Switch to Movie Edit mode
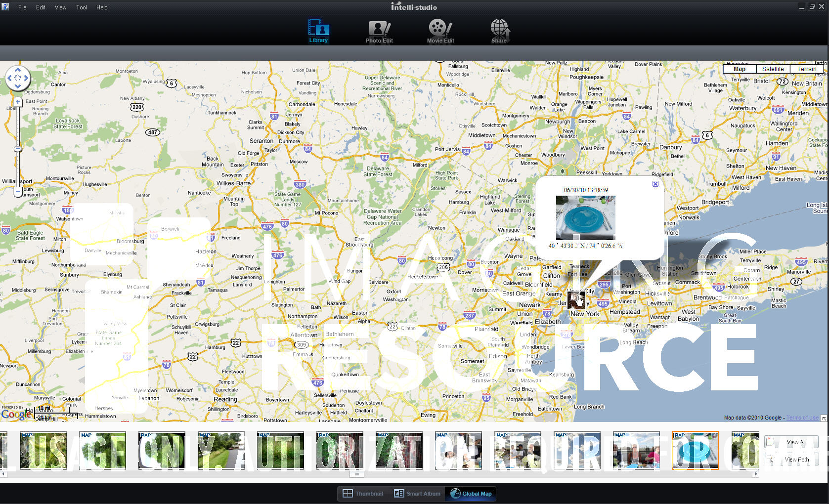The image size is (829, 504). [x=440, y=32]
